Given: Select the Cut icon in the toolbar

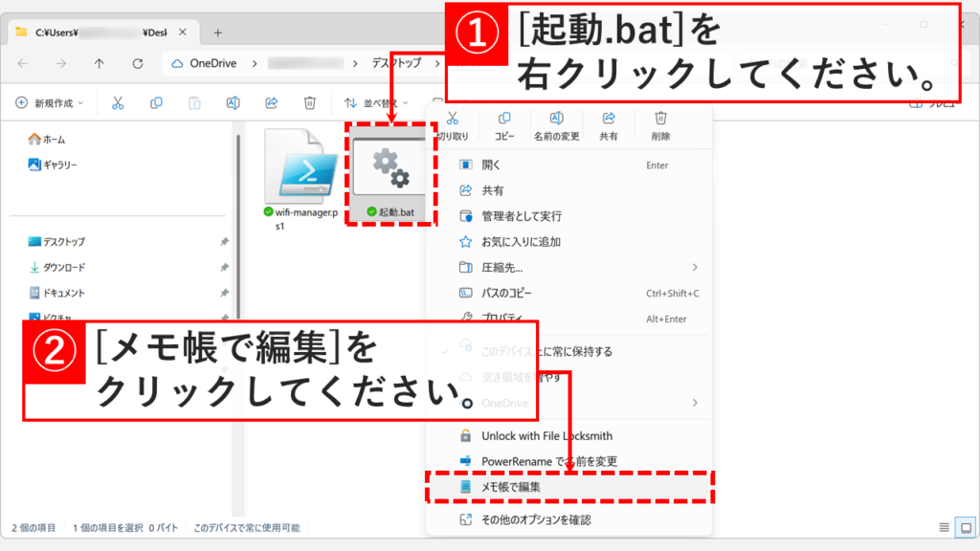Looking at the screenshot, I should click(118, 102).
